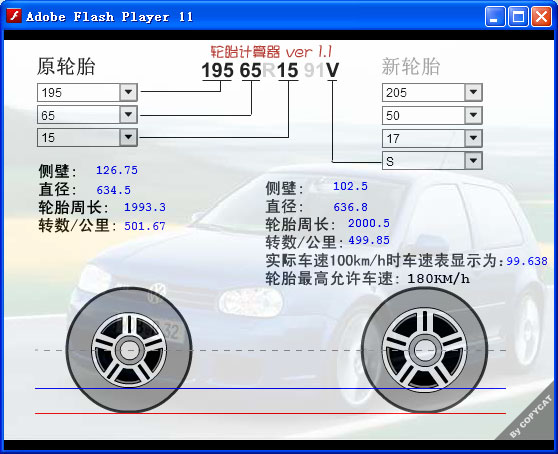Minimize the Adobe Flash Player window

pos(495,17)
